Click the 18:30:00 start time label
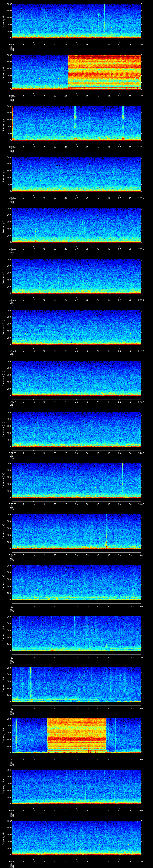The width and height of the screenshot is (153, 868). click(12, 862)
